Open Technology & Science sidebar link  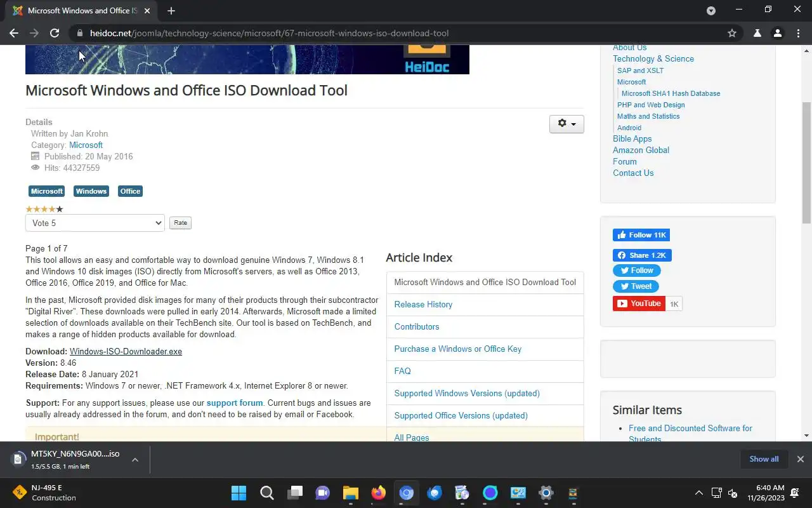[653, 58]
